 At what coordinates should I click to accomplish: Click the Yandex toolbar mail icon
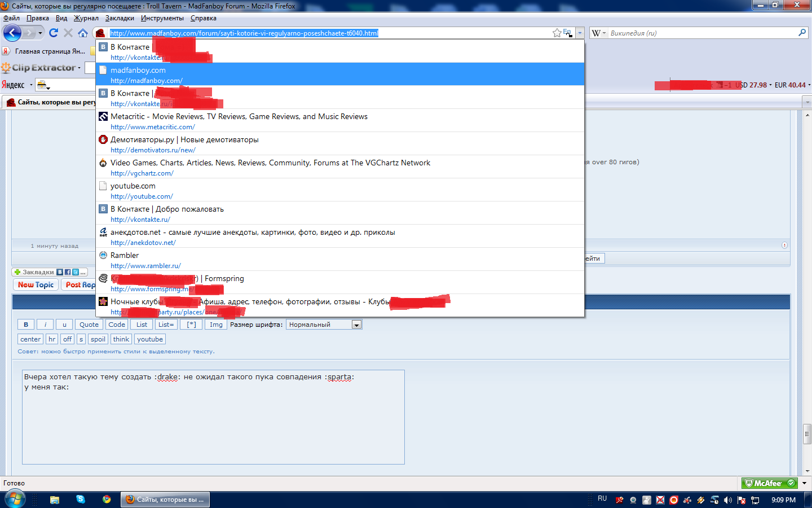(42, 85)
